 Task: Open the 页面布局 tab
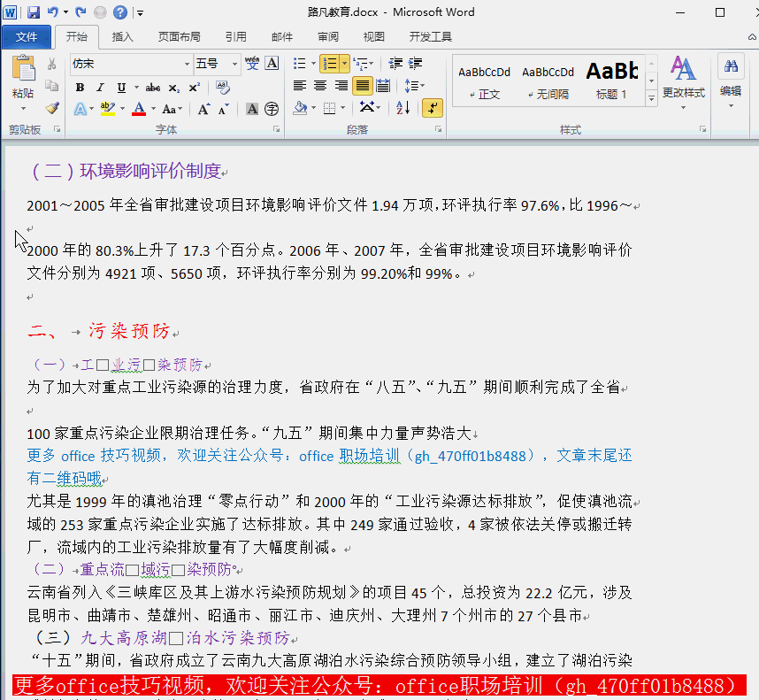tap(179, 37)
